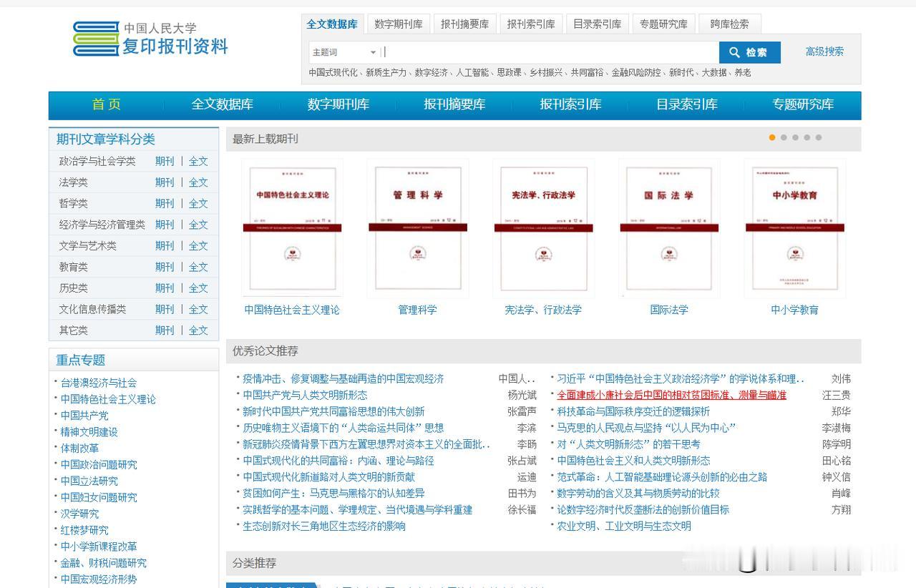Click the 管理科学 title under its cover

pyautogui.click(x=417, y=310)
